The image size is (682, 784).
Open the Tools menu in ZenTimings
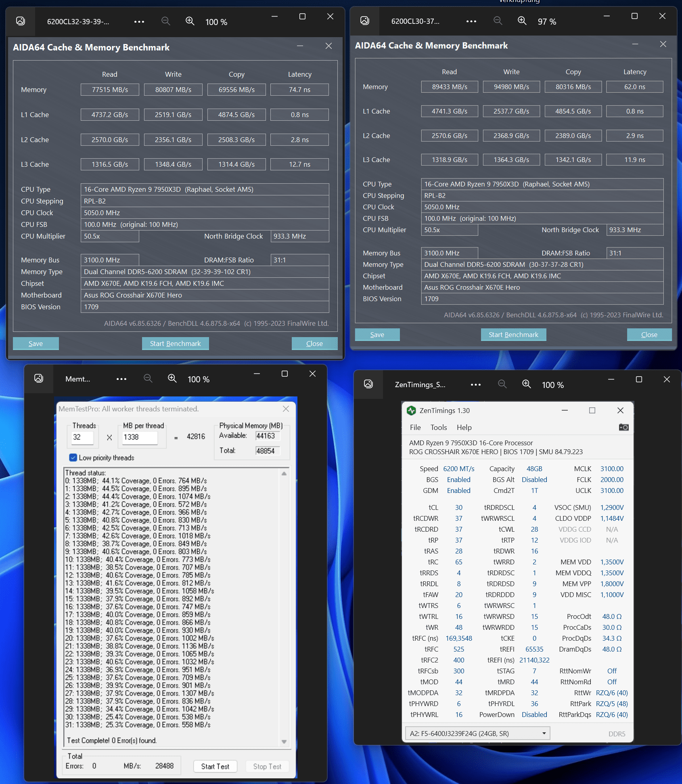(439, 427)
